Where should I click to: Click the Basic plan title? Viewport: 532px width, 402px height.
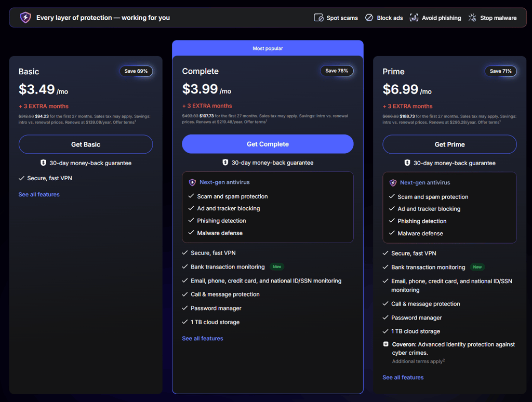click(x=29, y=72)
